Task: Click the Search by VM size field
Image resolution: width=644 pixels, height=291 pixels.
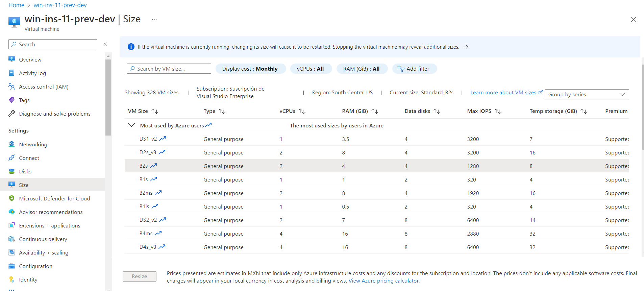Action: (169, 69)
